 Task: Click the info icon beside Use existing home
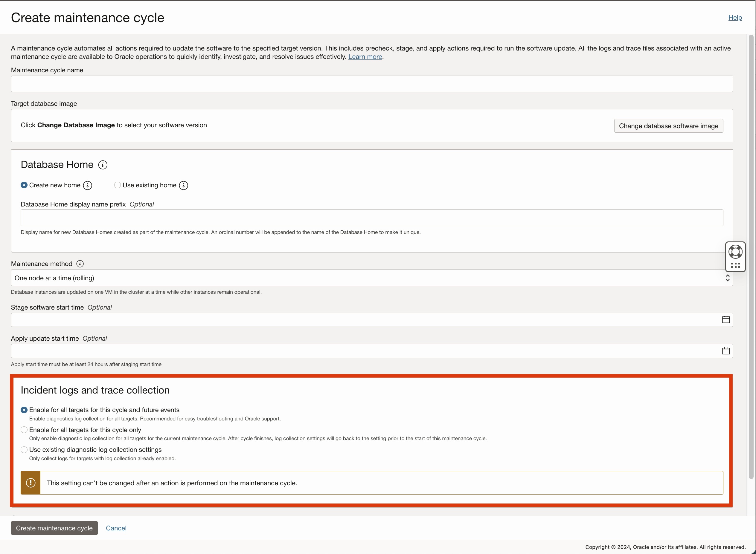(x=183, y=185)
